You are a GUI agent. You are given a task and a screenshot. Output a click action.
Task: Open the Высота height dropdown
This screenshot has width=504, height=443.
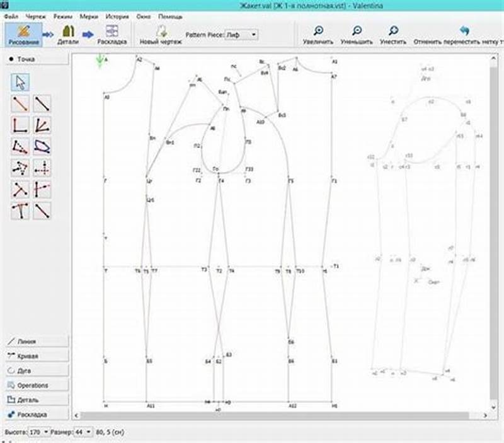click(37, 432)
